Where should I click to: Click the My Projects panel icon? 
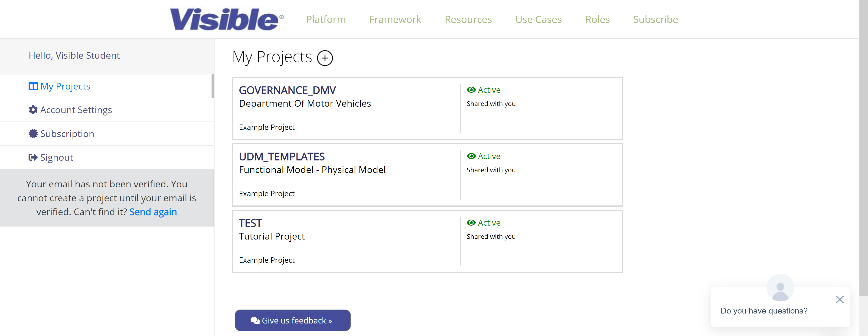click(x=33, y=86)
